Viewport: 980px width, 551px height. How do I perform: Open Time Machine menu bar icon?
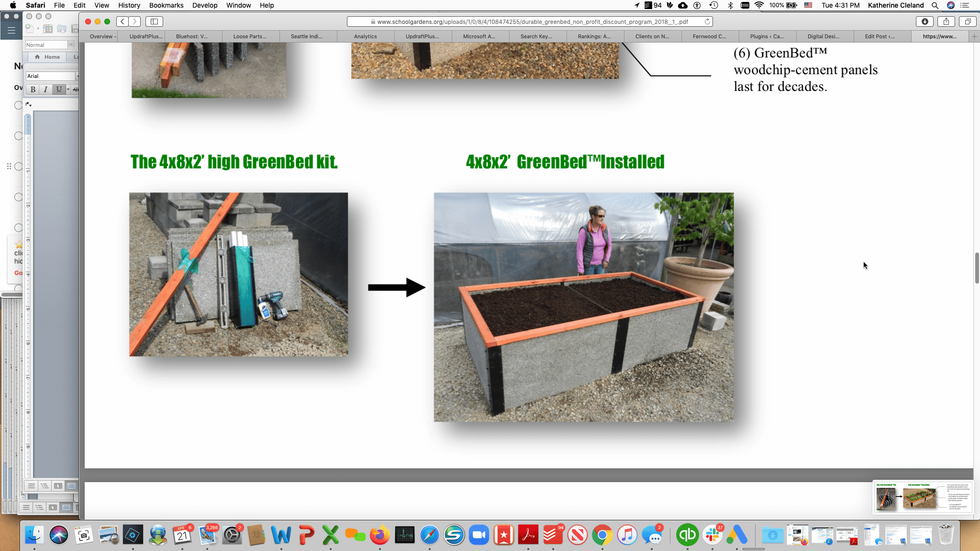tap(713, 5)
